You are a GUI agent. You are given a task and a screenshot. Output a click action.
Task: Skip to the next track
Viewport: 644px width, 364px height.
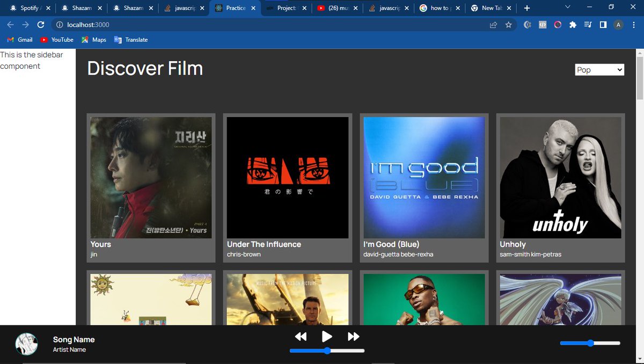click(x=354, y=337)
